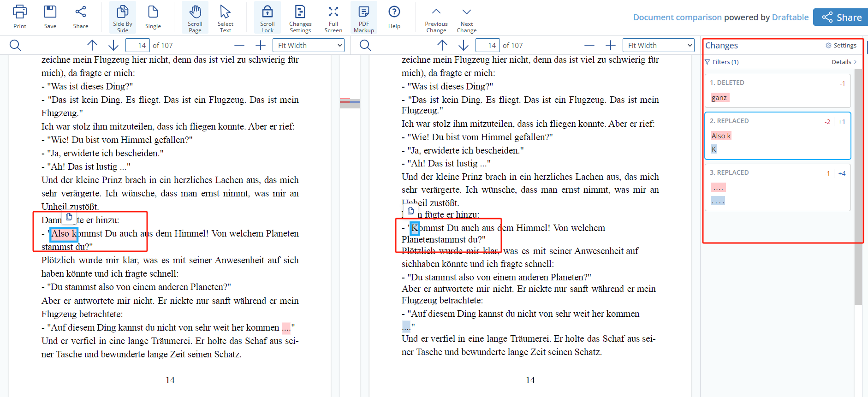Click highlighted dots in right document

(406, 326)
